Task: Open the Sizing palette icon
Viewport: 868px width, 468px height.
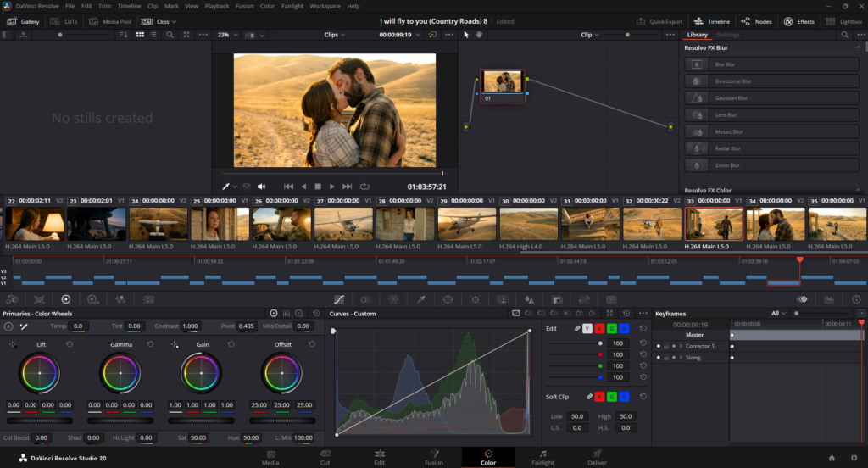Action: 584,299
